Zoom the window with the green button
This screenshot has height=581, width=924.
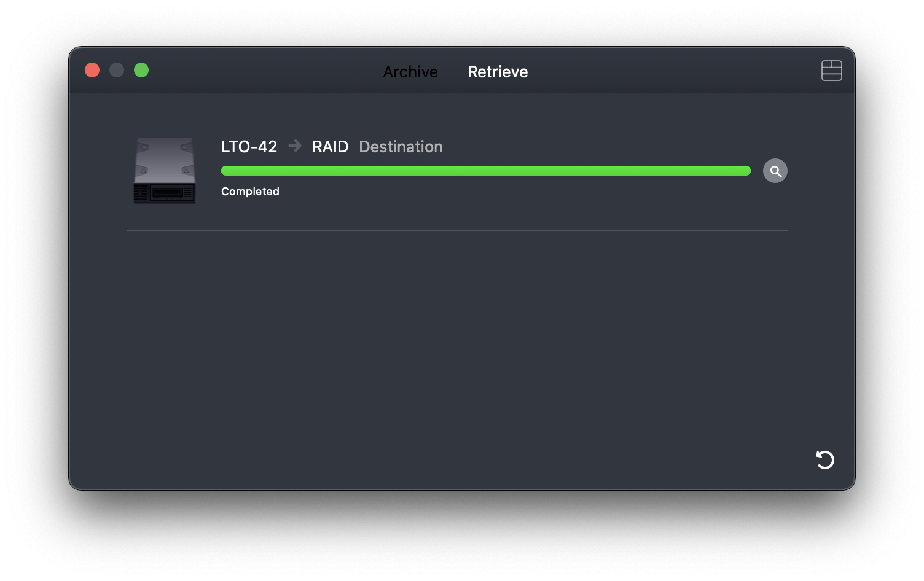(141, 70)
